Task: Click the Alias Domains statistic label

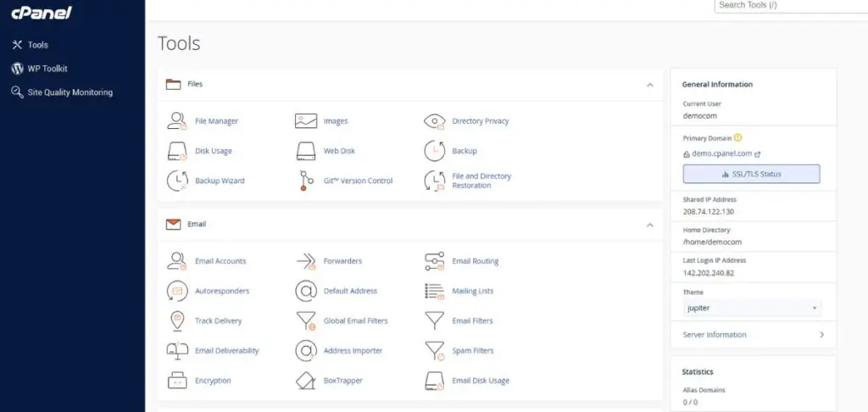Action: click(x=704, y=390)
